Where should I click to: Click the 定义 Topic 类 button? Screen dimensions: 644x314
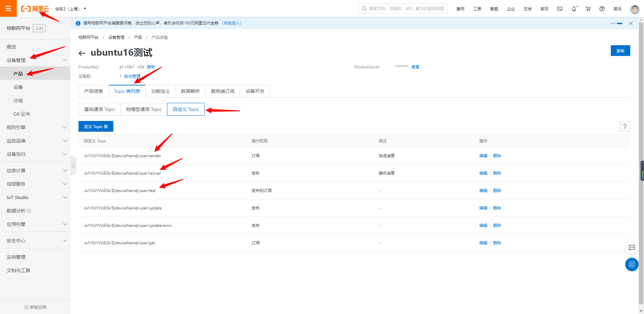pos(96,126)
